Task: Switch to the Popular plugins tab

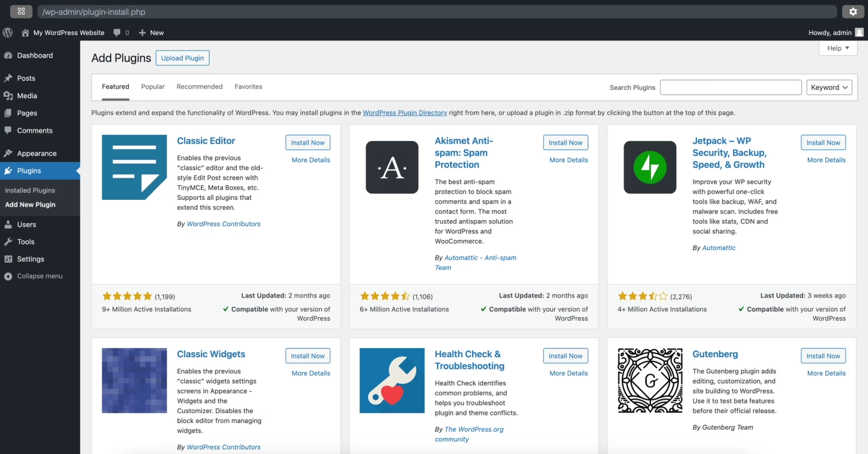Action: coord(153,87)
